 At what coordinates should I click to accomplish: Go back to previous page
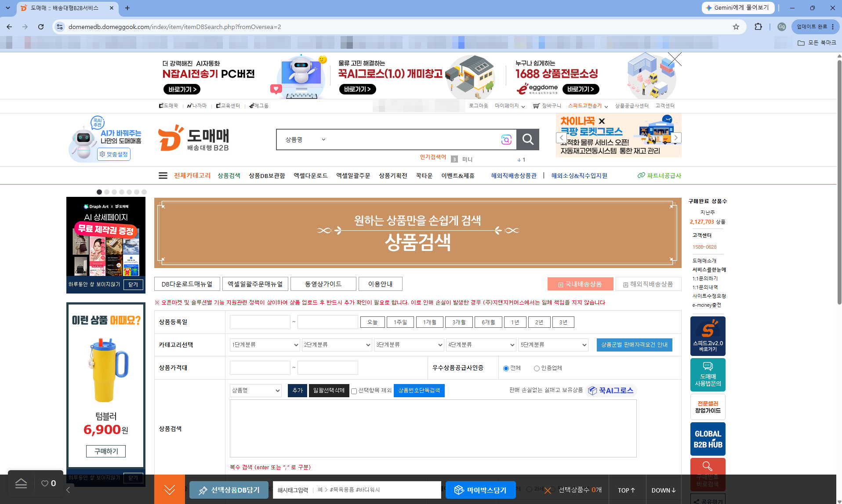(x=9, y=27)
